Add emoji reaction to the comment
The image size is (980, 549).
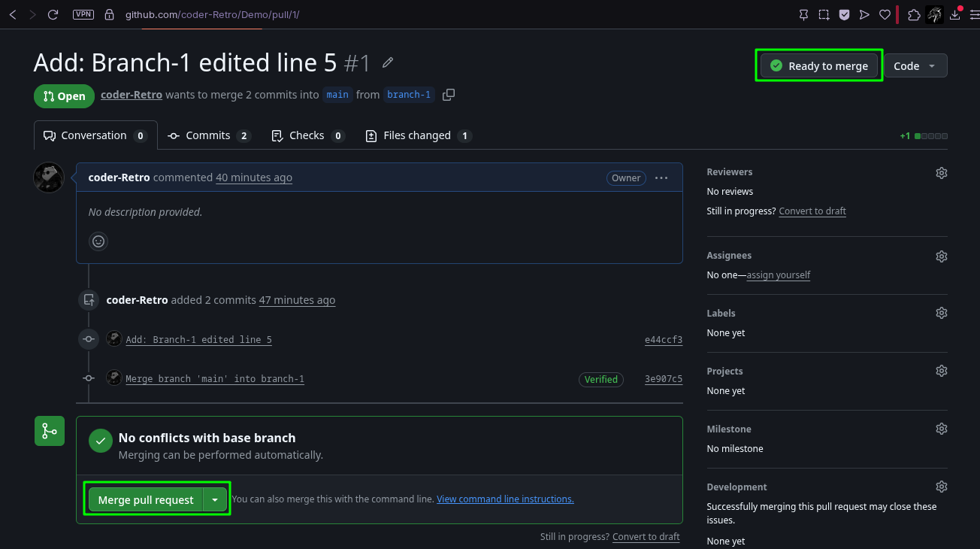(x=98, y=241)
